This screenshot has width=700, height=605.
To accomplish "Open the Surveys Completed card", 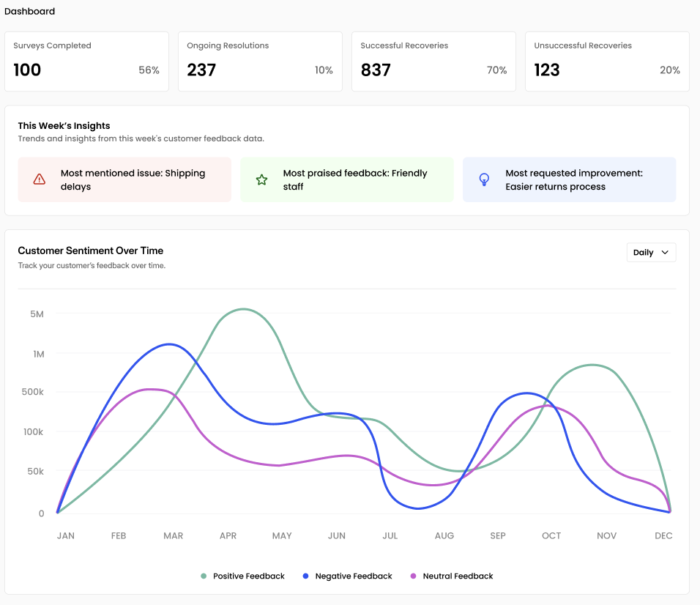I will (x=86, y=62).
